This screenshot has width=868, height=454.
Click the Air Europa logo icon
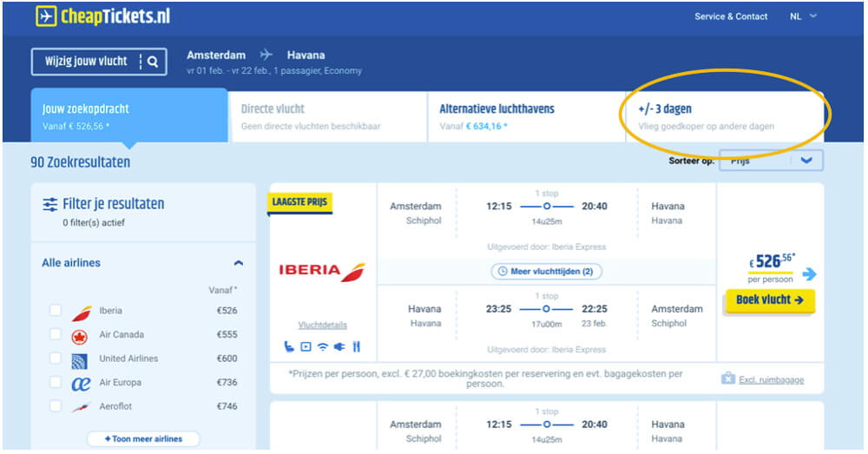pyautogui.click(x=81, y=384)
